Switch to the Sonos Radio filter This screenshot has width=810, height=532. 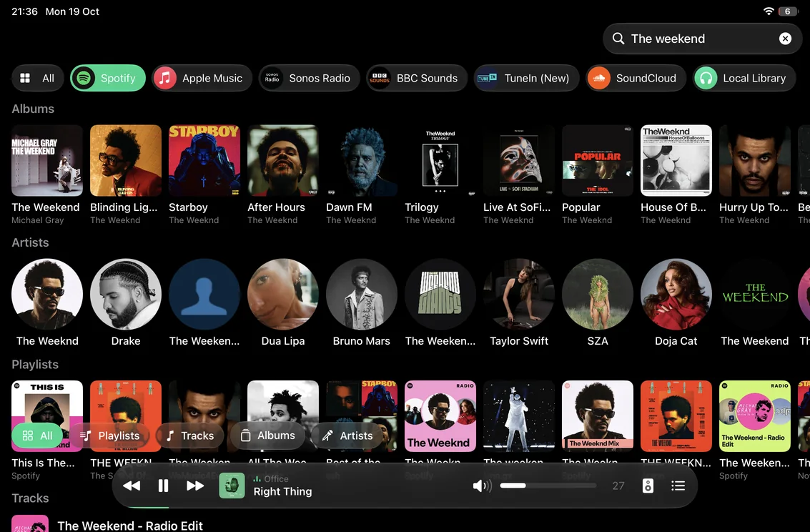309,78
